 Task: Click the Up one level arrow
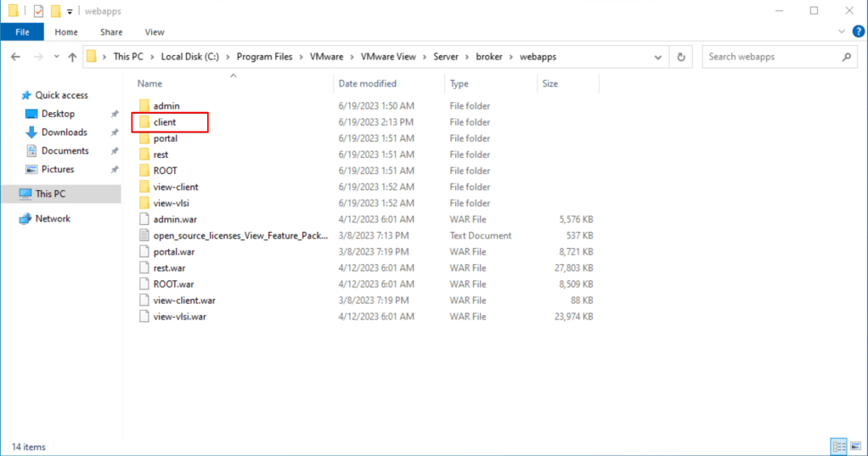pyautogui.click(x=71, y=57)
